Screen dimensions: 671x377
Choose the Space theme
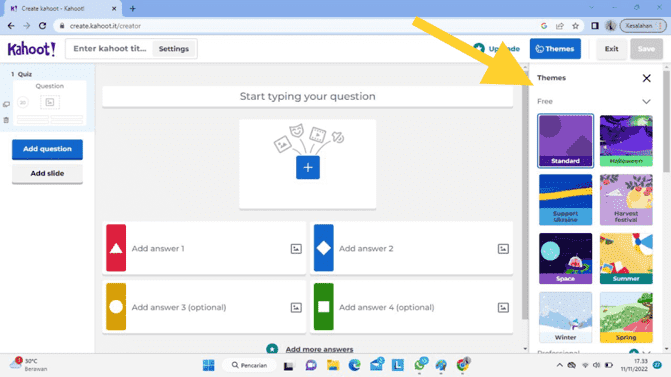pyautogui.click(x=565, y=258)
